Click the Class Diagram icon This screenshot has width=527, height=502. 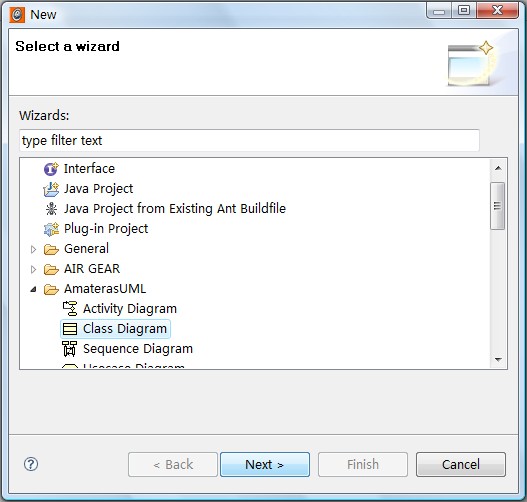coord(70,329)
